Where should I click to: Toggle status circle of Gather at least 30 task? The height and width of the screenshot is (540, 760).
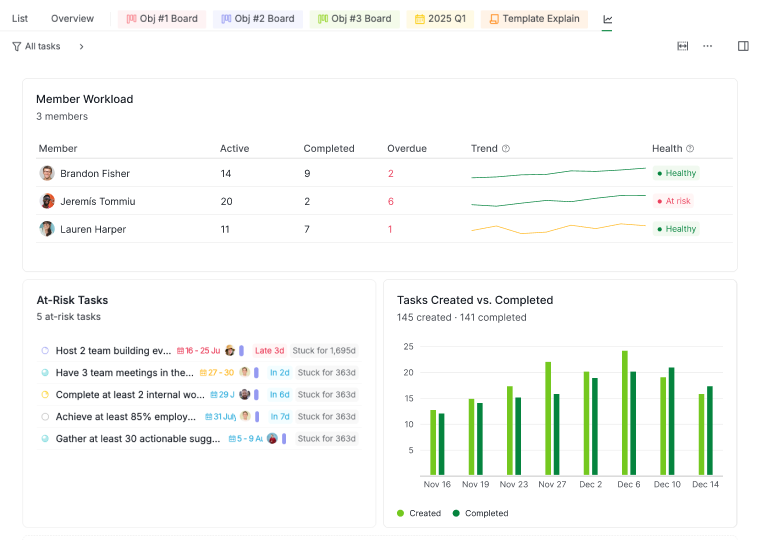pos(45,439)
